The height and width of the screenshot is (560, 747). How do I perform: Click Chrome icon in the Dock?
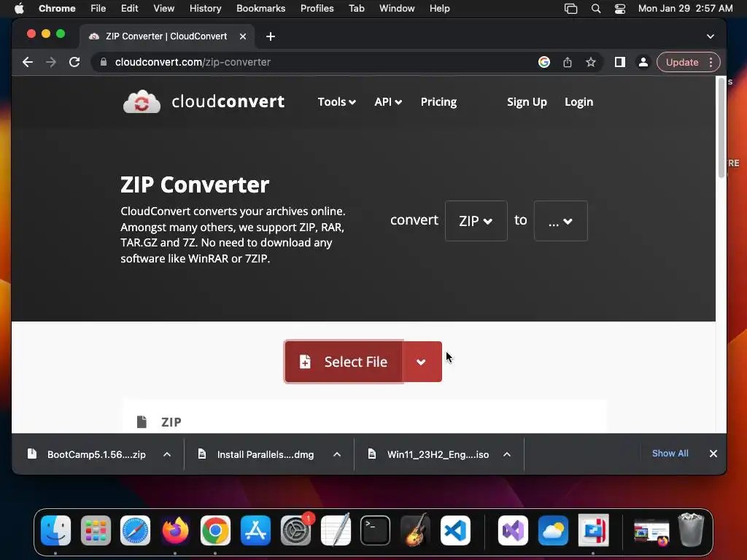tap(215, 530)
